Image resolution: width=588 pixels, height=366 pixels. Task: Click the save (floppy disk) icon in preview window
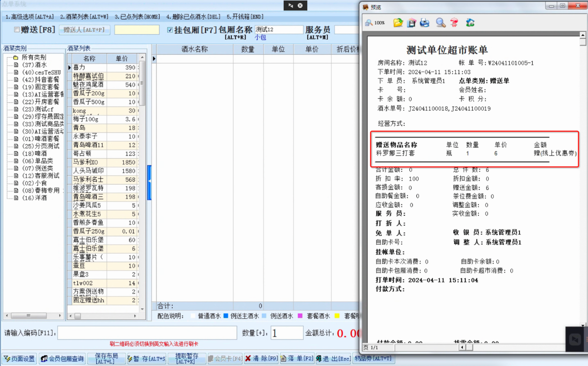[411, 23]
